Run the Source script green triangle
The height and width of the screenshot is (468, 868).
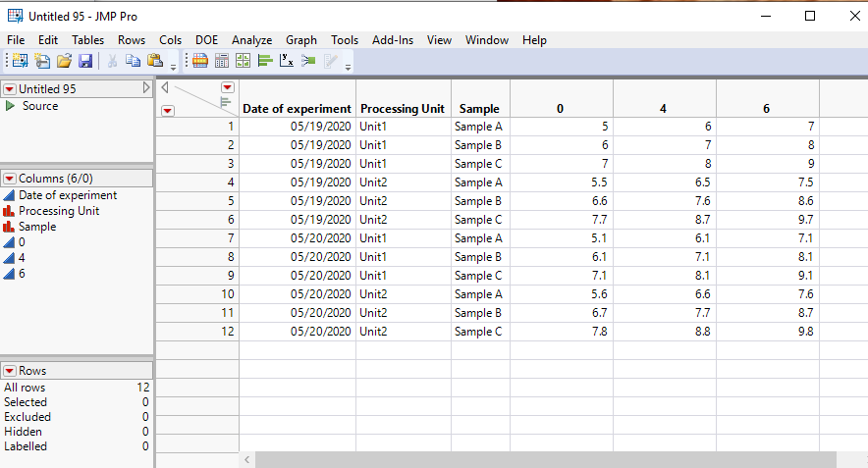[11, 106]
